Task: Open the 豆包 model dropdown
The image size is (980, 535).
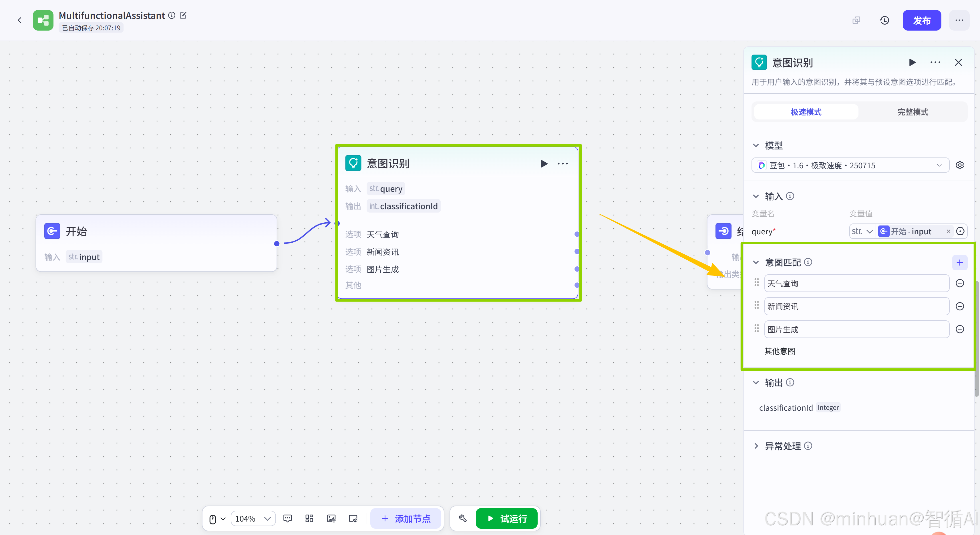Action: pyautogui.click(x=850, y=165)
